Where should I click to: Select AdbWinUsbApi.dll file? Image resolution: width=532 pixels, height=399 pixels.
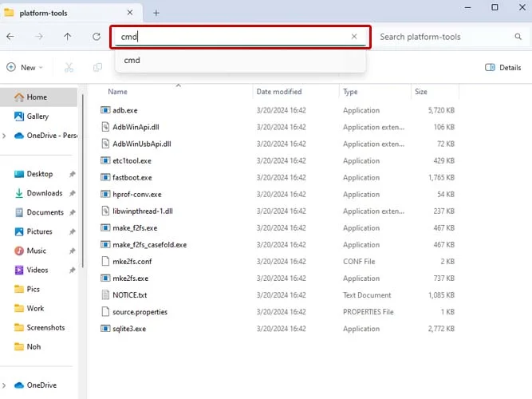[x=142, y=144]
